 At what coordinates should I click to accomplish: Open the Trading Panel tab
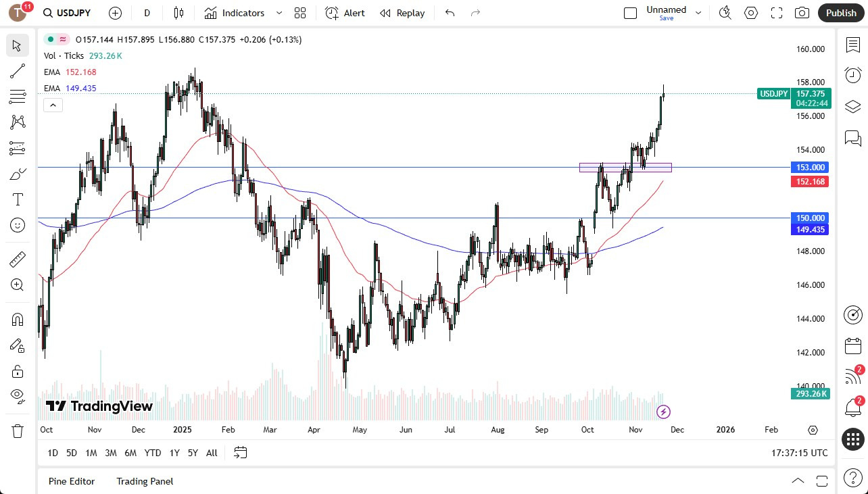(144, 481)
